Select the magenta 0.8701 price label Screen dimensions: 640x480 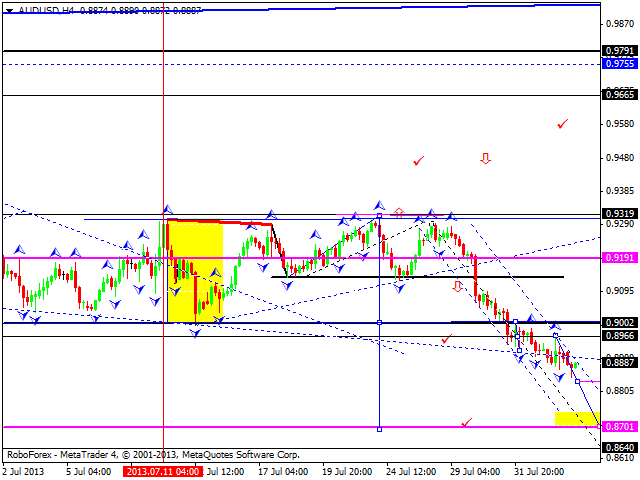619,426
